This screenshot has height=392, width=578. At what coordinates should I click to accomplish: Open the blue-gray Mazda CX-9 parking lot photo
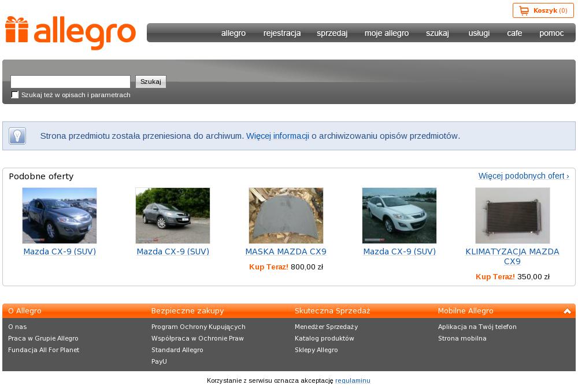click(x=60, y=215)
